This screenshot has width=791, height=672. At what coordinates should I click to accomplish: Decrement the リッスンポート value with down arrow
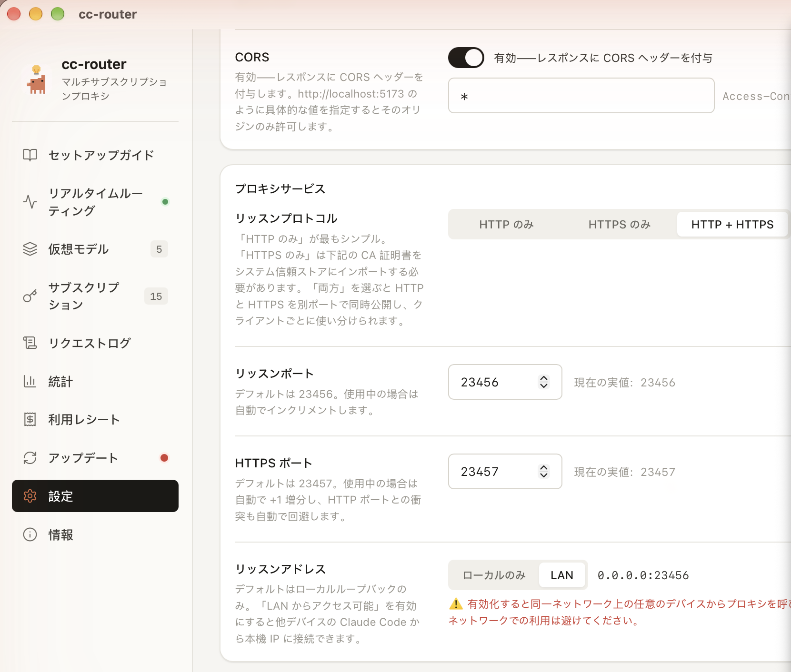click(x=544, y=385)
